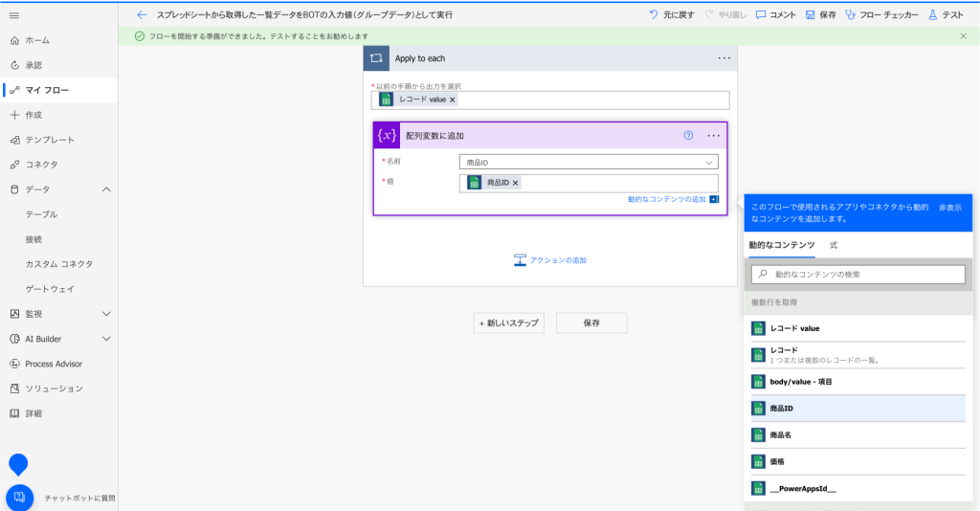This screenshot has height=511, width=980.
Task: Expand the 監視 section chevron
Action: pyautogui.click(x=106, y=314)
